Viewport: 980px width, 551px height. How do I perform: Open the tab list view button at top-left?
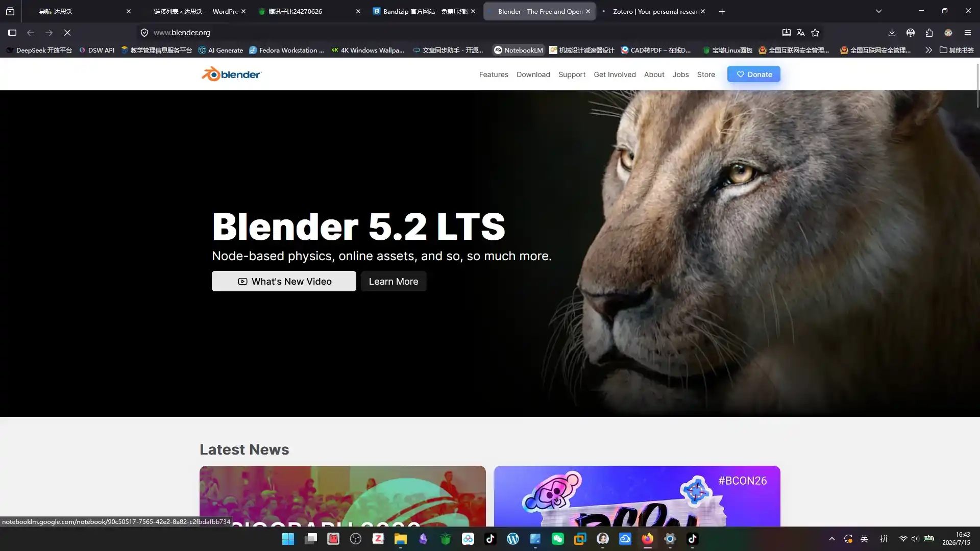pyautogui.click(x=10, y=11)
